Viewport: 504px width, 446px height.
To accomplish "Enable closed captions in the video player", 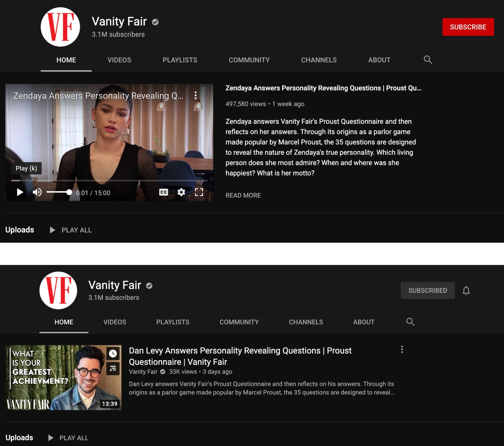I will pyautogui.click(x=163, y=192).
